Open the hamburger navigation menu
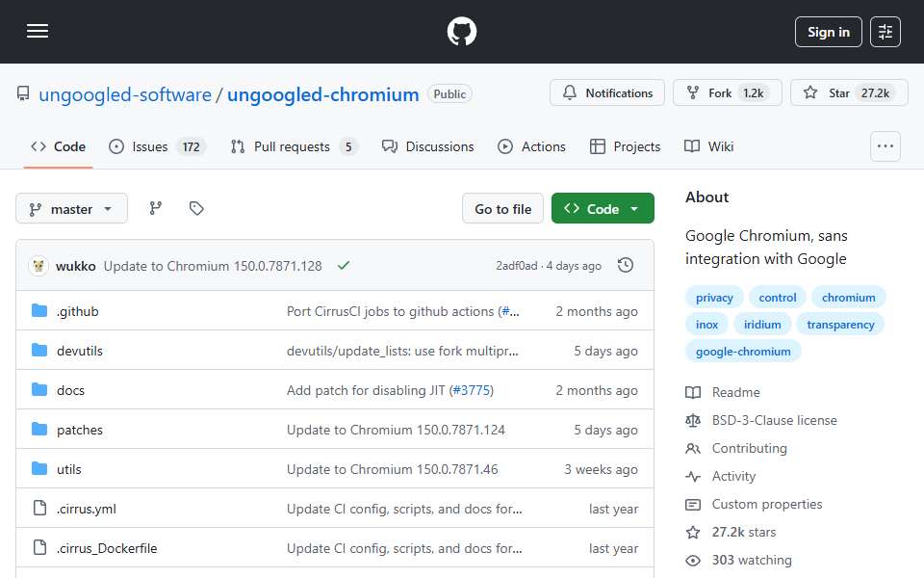 click(38, 31)
